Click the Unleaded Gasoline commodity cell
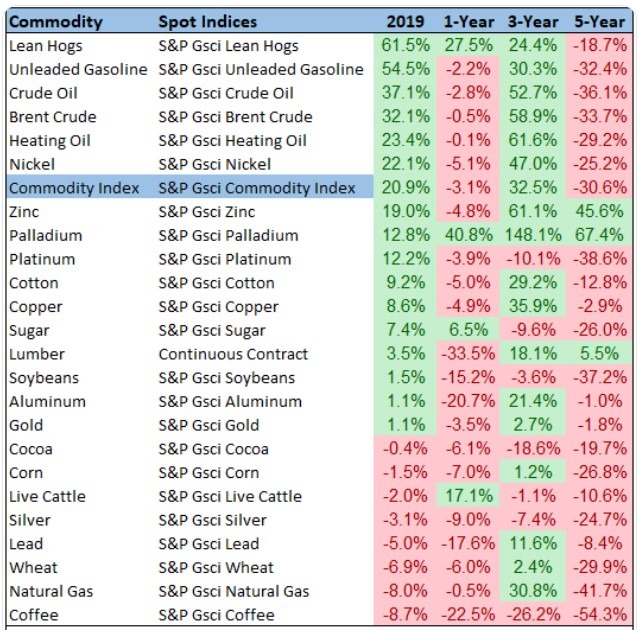The image size is (637, 630). 77,69
